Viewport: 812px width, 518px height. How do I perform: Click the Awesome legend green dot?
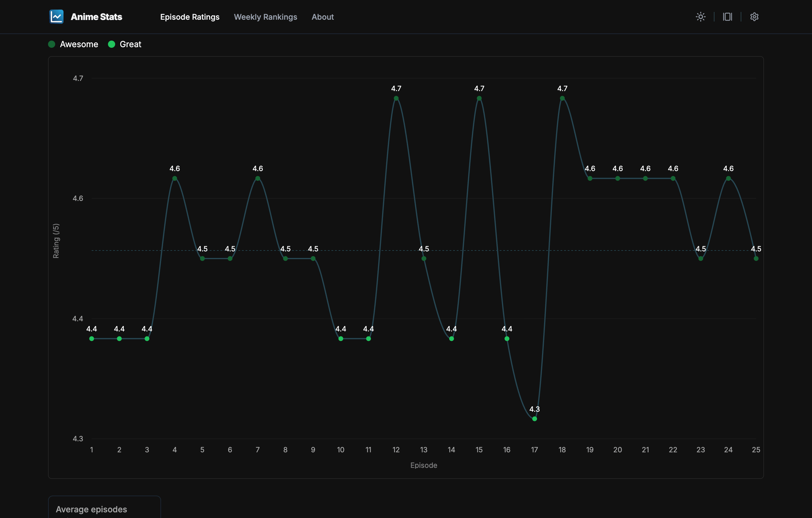click(52, 44)
